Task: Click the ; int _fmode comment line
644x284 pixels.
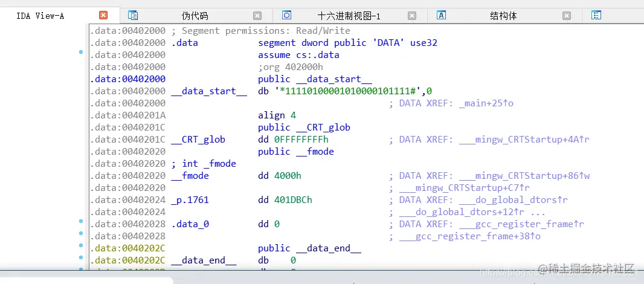Action: 204,164
